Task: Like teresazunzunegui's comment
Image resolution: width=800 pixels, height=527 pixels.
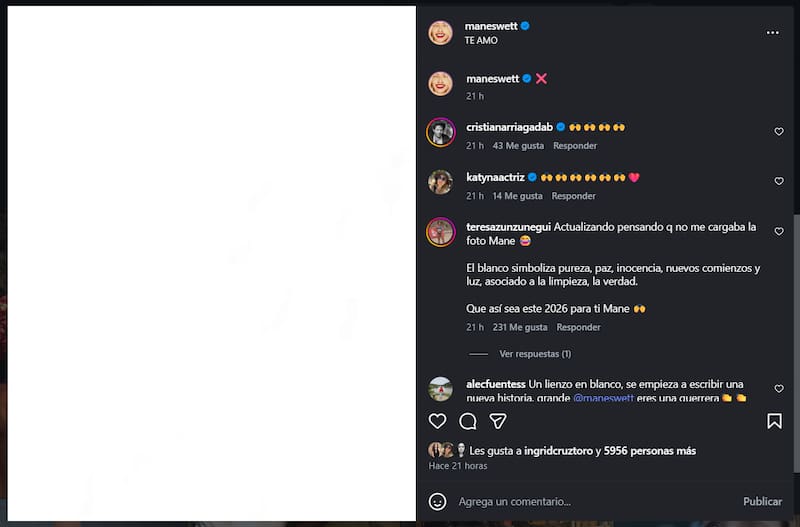Action: 779,232
